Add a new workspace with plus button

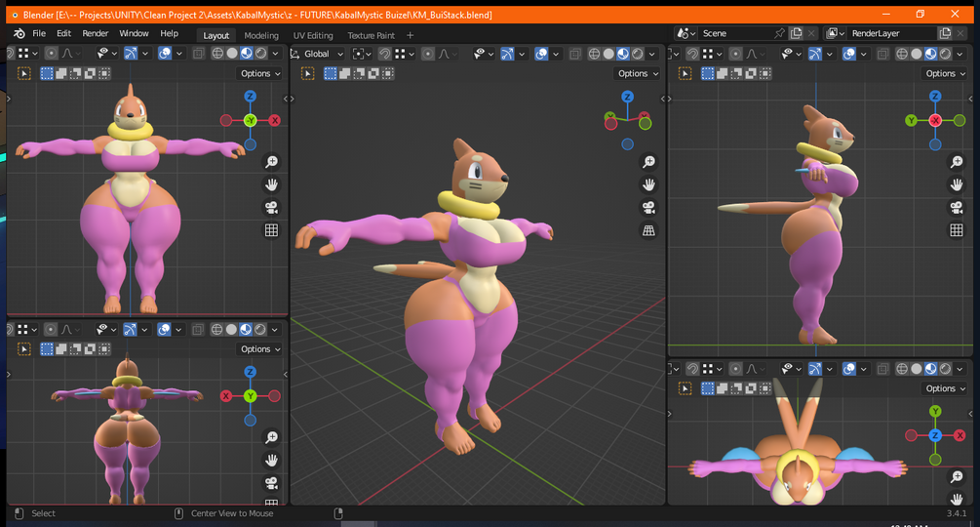[410, 36]
